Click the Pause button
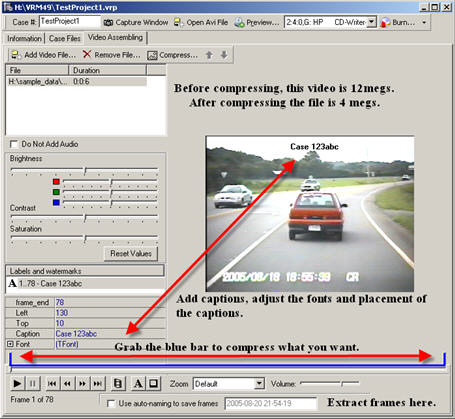This screenshot has height=419, width=455. [33, 384]
